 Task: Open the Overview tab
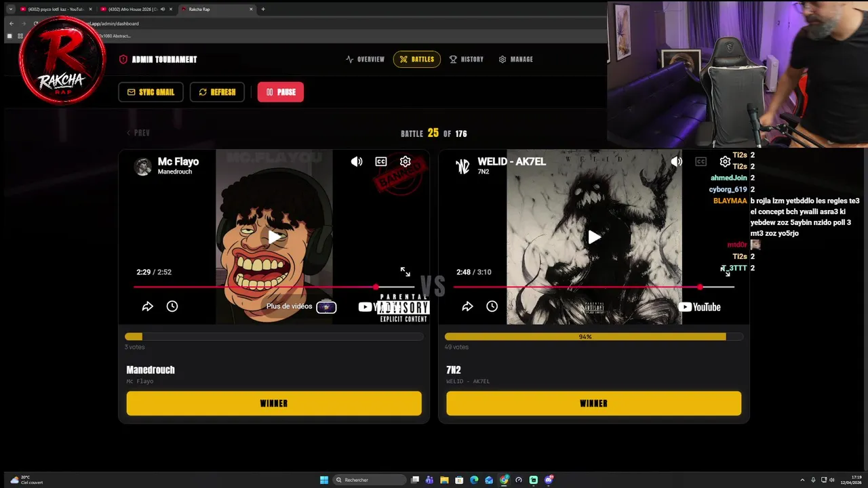[x=365, y=60]
